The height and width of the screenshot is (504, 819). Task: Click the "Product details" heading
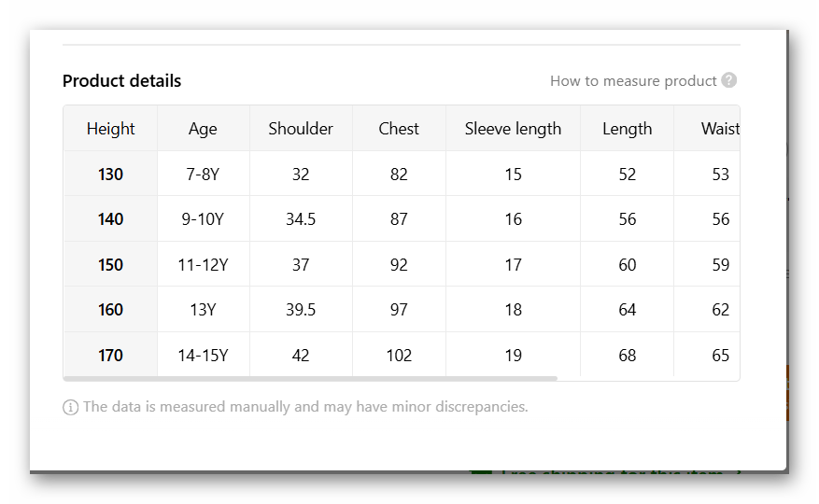[121, 81]
